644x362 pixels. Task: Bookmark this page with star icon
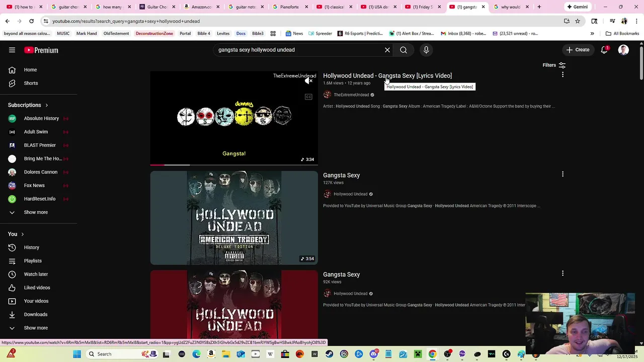coord(578,21)
